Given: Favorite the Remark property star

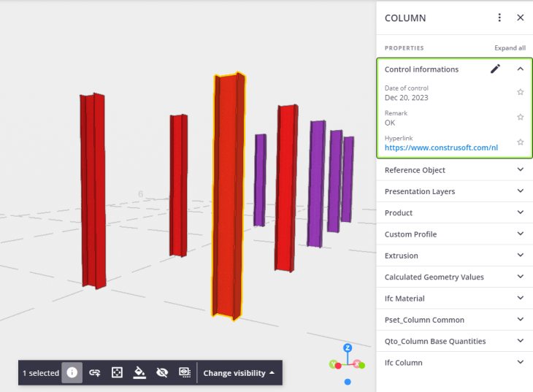Looking at the screenshot, I should (521, 117).
